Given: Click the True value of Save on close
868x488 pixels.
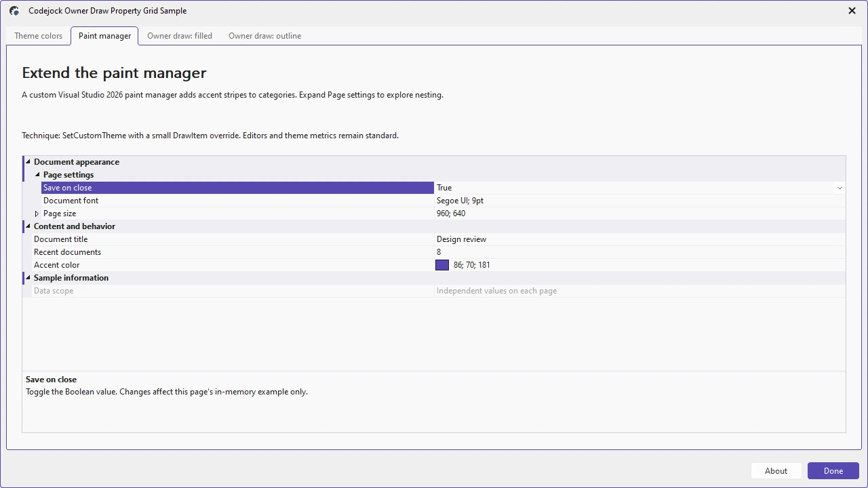Looking at the screenshot, I should point(444,188).
